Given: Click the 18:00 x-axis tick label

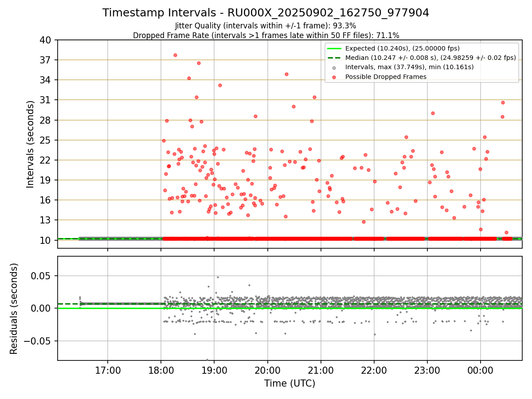Looking at the screenshot, I should pos(161,370).
